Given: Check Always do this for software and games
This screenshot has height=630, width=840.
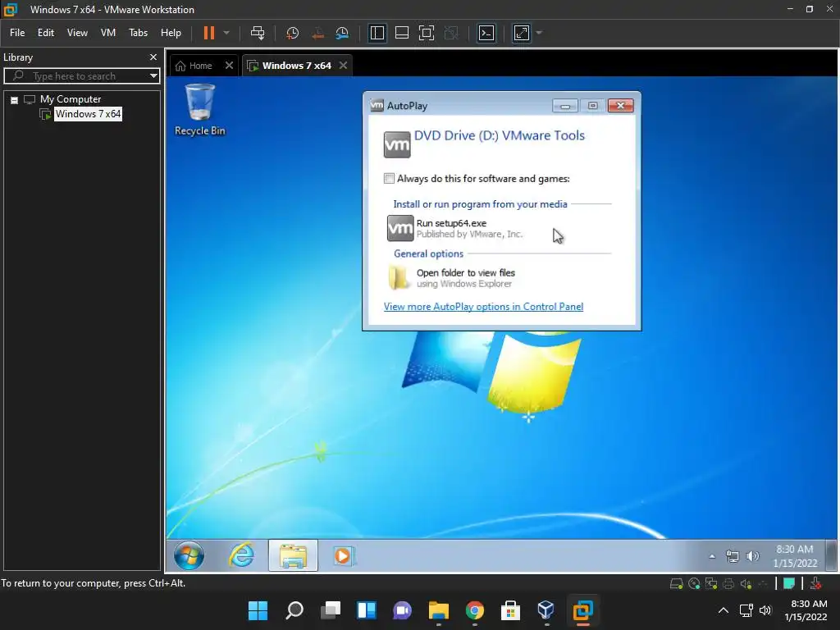Looking at the screenshot, I should pos(389,178).
